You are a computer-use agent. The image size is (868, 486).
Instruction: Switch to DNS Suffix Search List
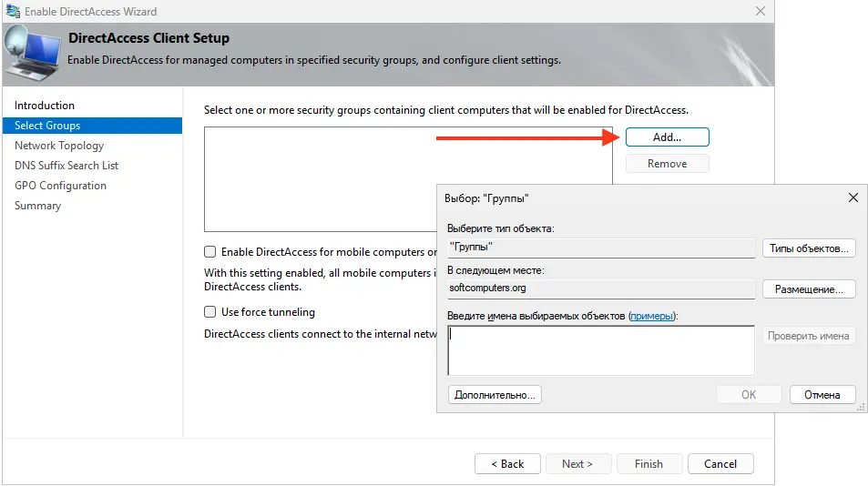pyautogui.click(x=66, y=166)
